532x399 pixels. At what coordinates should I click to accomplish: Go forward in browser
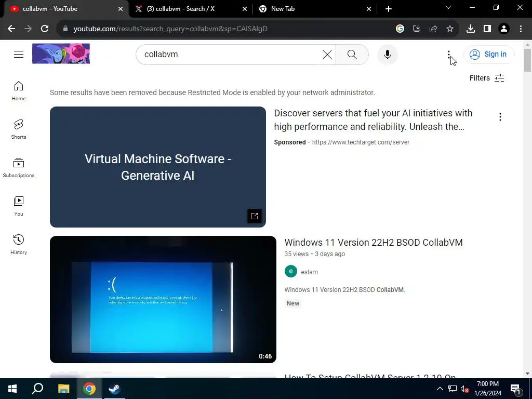coord(28,29)
